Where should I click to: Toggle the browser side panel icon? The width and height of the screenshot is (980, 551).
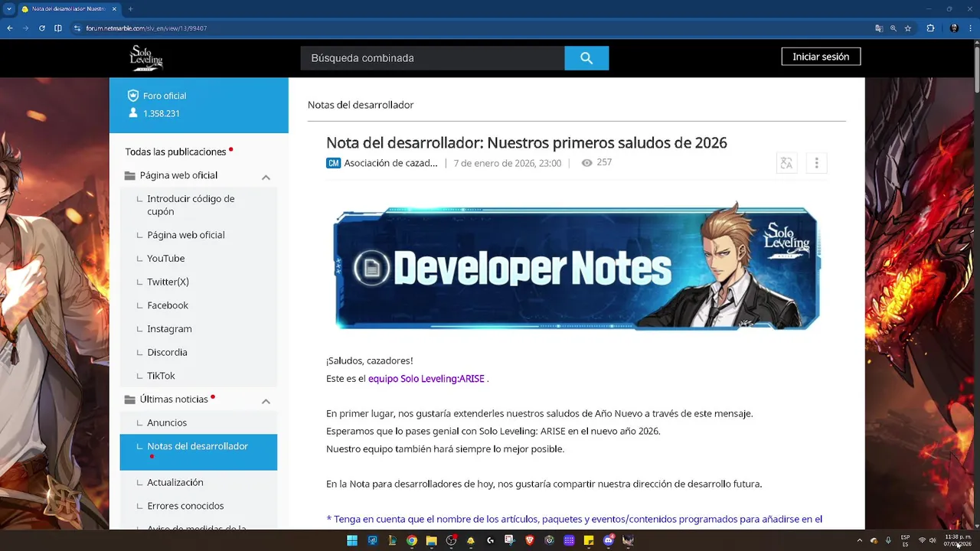click(58, 28)
